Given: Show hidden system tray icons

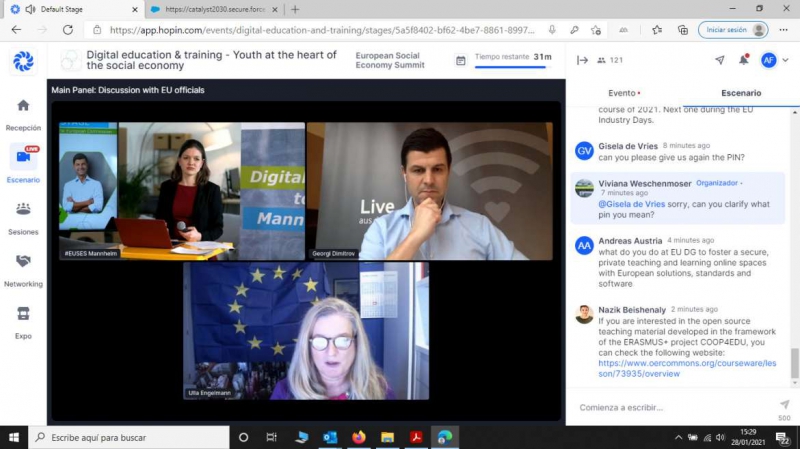Looking at the screenshot, I should pyautogui.click(x=678, y=437).
